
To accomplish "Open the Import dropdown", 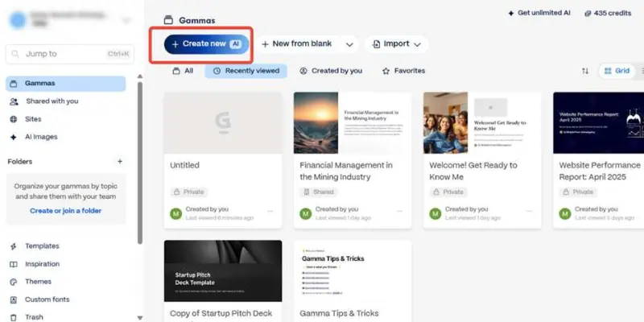I will [x=396, y=44].
